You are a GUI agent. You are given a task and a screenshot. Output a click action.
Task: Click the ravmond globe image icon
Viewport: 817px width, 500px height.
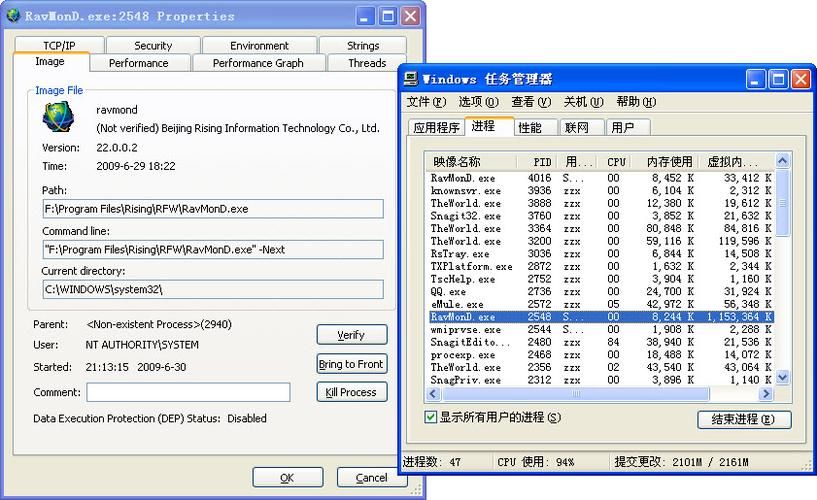click(58, 117)
